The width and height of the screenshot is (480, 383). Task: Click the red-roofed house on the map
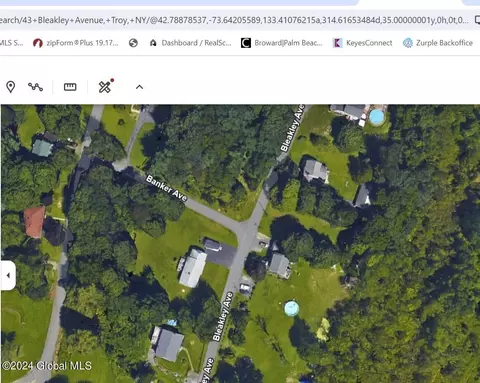tap(34, 222)
